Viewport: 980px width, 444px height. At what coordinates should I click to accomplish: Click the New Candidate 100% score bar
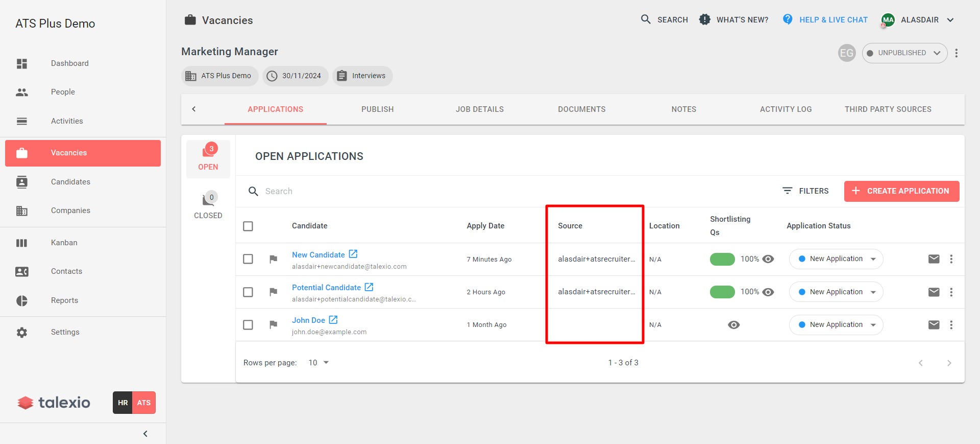click(x=722, y=259)
